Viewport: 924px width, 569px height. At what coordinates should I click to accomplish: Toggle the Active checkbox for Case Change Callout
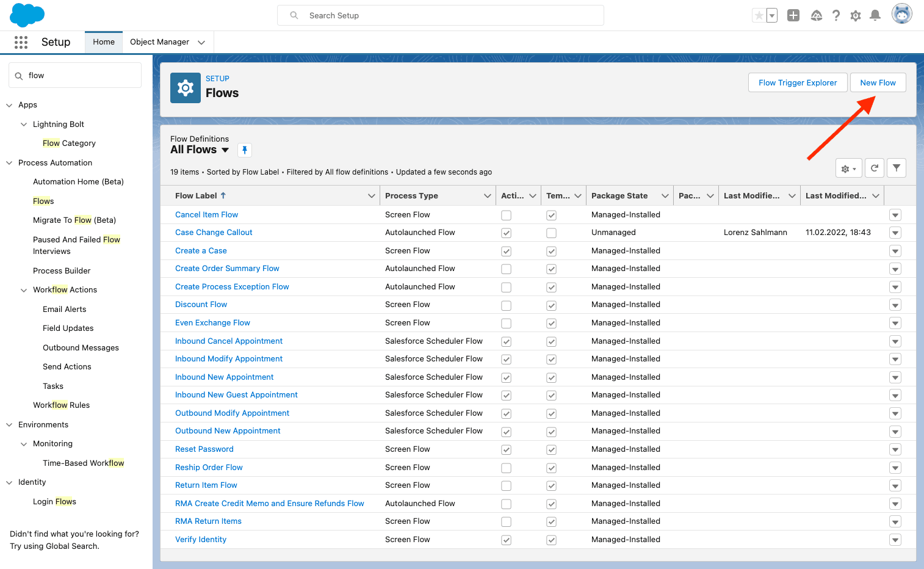click(506, 233)
